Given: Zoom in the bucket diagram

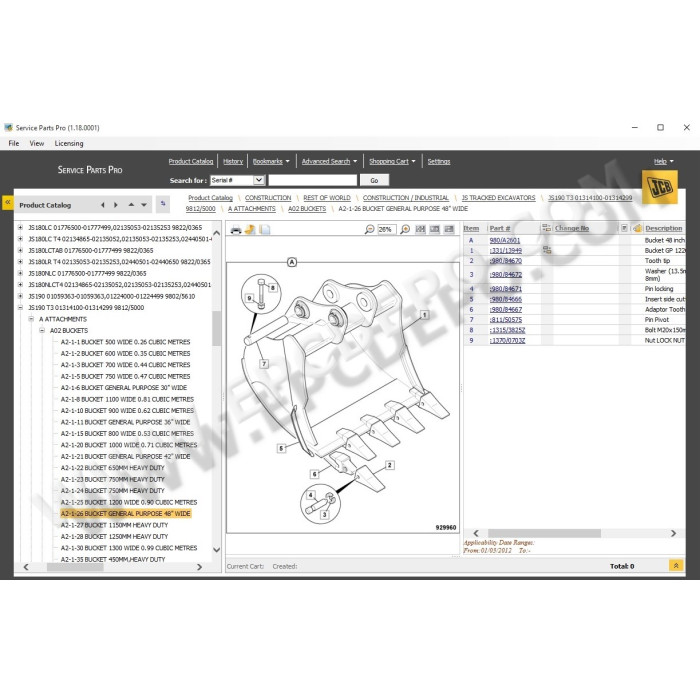Looking at the screenshot, I should click(405, 229).
